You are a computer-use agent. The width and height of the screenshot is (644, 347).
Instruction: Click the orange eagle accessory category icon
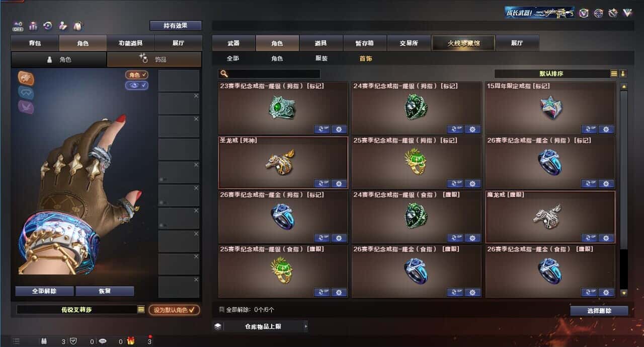point(26,78)
